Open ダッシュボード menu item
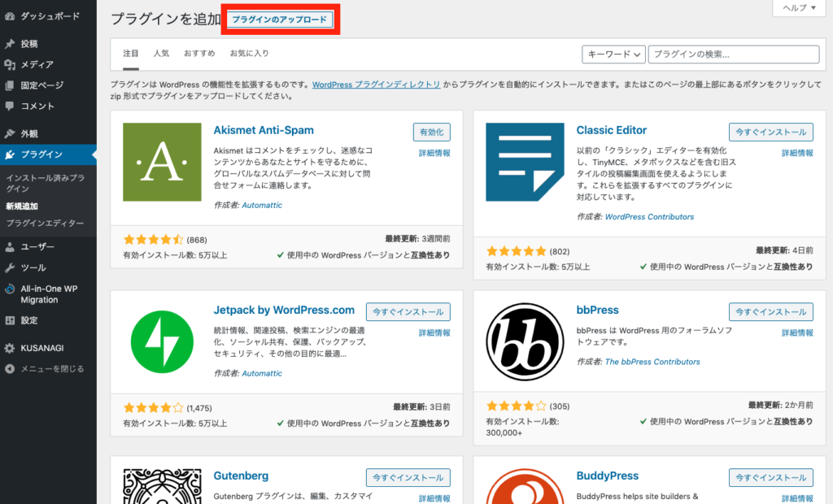Image resolution: width=833 pixels, height=504 pixels. (x=48, y=16)
